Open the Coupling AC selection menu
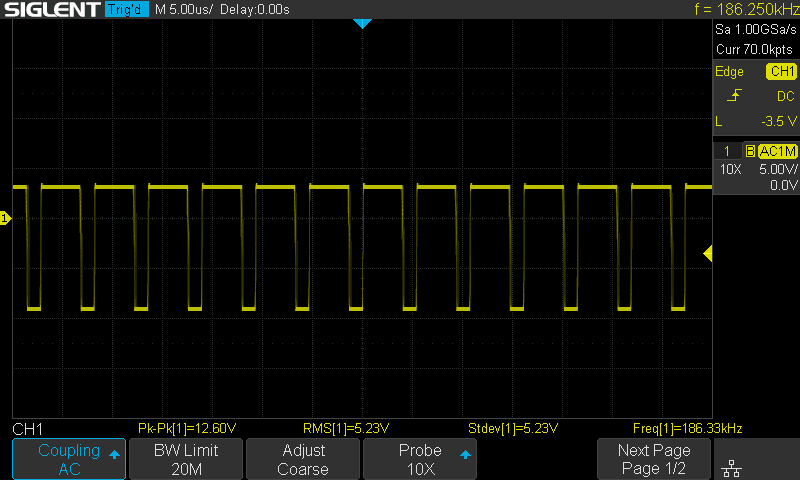Viewport: 800px width, 480px height. coord(69,459)
